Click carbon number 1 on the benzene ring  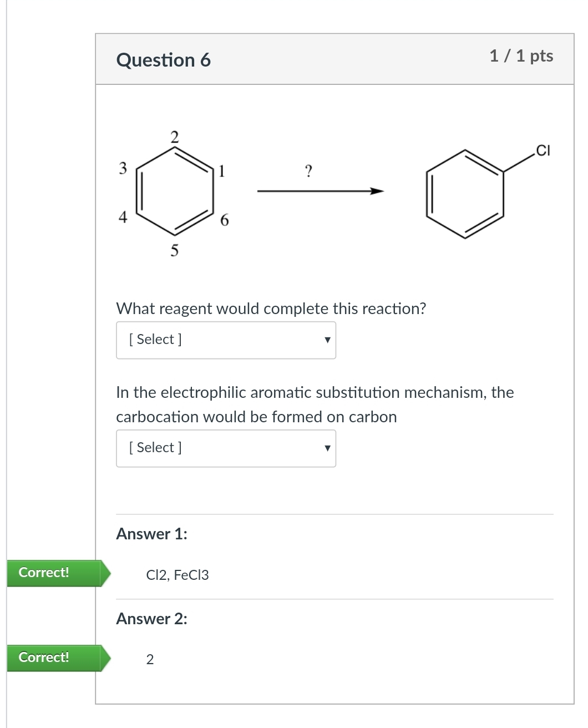[222, 171]
